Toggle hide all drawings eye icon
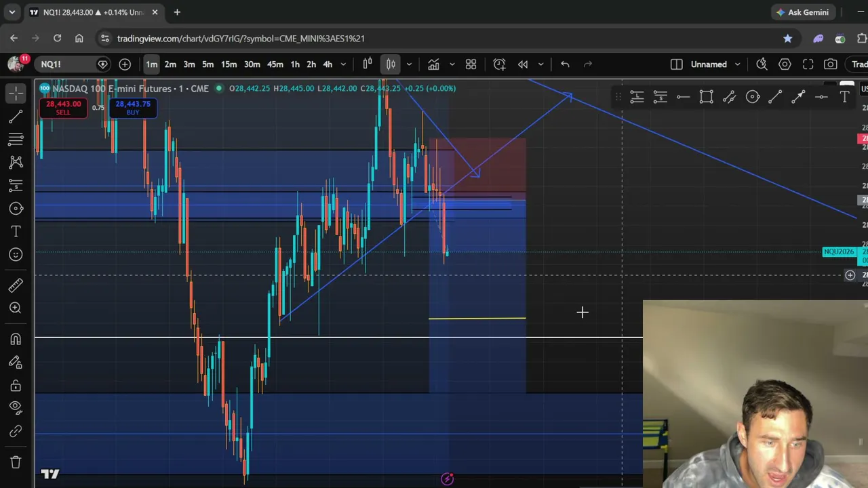868x488 pixels. (16, 408)
